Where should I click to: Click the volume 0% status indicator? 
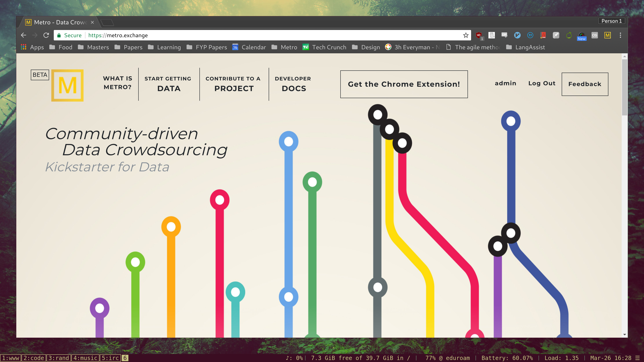294,358
